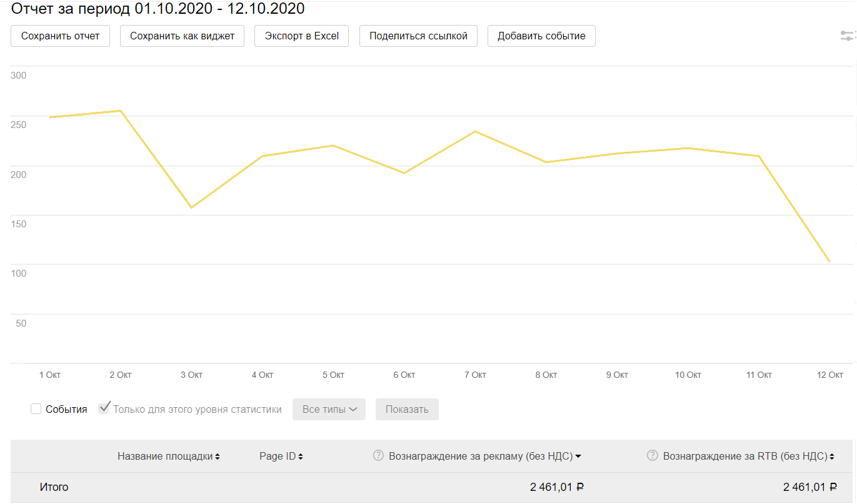Sort table by Page ID header

click(277, 456)
